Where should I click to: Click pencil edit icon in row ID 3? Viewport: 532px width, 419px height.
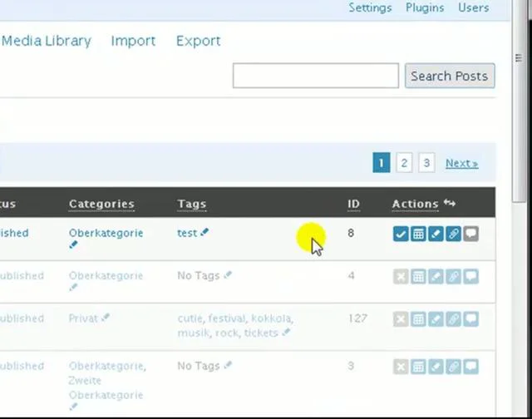(436, 367)
